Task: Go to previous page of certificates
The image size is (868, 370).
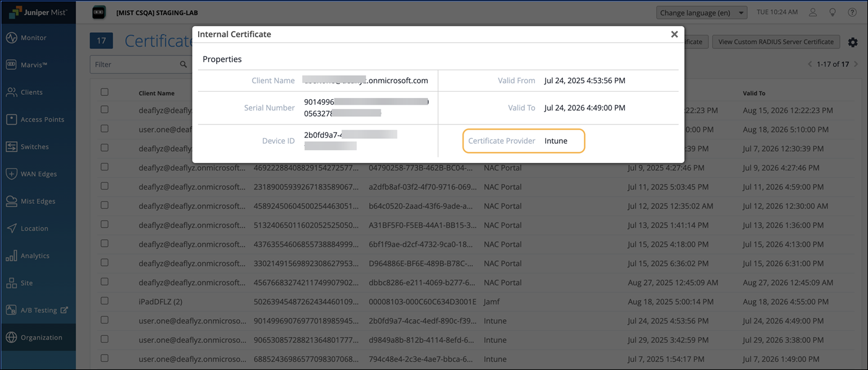Action: (x=810, y=64)
